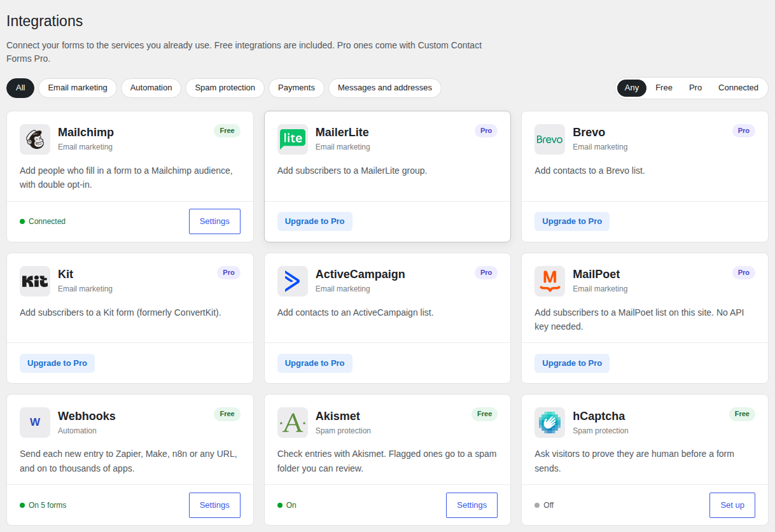Viewport: 775px width, 532px height.
Task: Click the Webhooks card title
Action: pos(87,416)
